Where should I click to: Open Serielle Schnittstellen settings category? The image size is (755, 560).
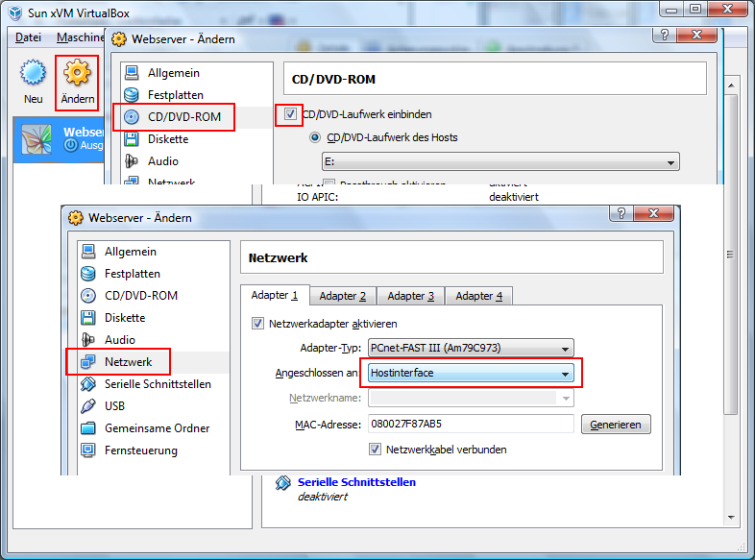click(158, 384)
